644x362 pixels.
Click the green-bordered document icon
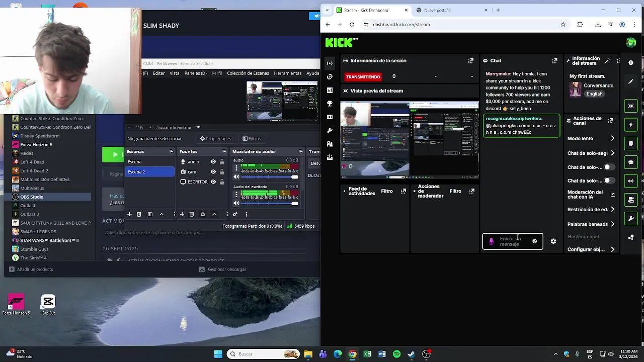tap(631, 144)
